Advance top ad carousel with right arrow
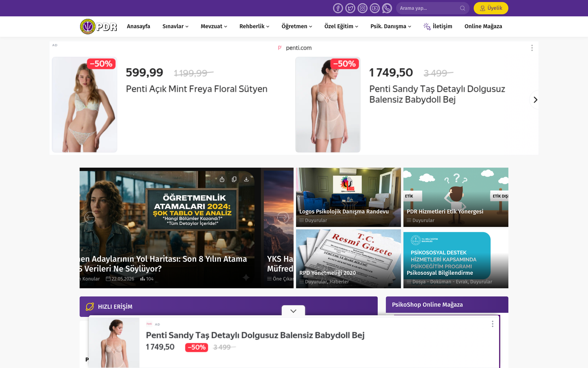Image resolution: width=588 pixels, height=368 pixels. tap(535, 100)
